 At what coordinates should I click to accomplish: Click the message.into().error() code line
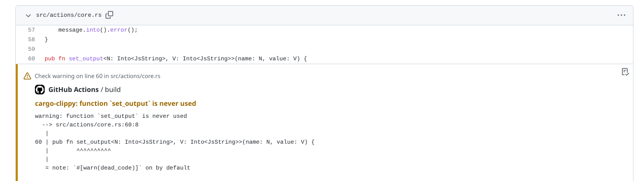coord(98,30)
